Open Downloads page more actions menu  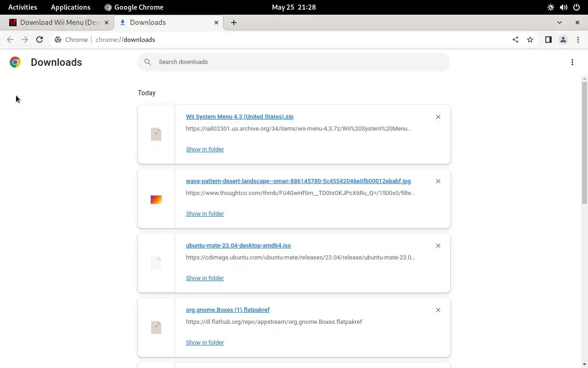click(x=572, y=62)
